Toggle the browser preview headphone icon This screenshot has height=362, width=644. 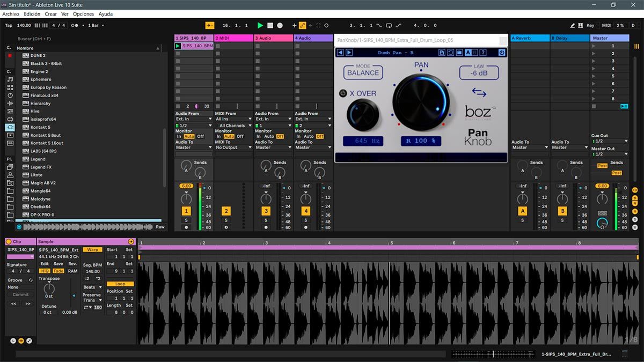(19, 227)
